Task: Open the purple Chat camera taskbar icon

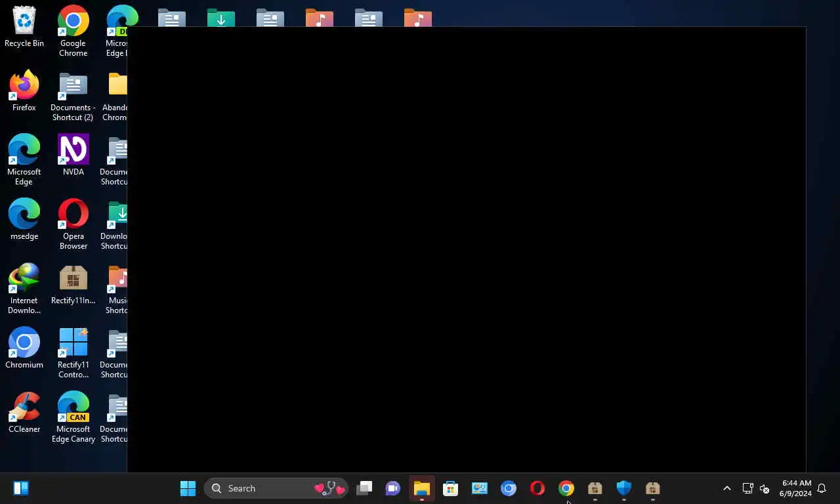Action: coord(393,488)
